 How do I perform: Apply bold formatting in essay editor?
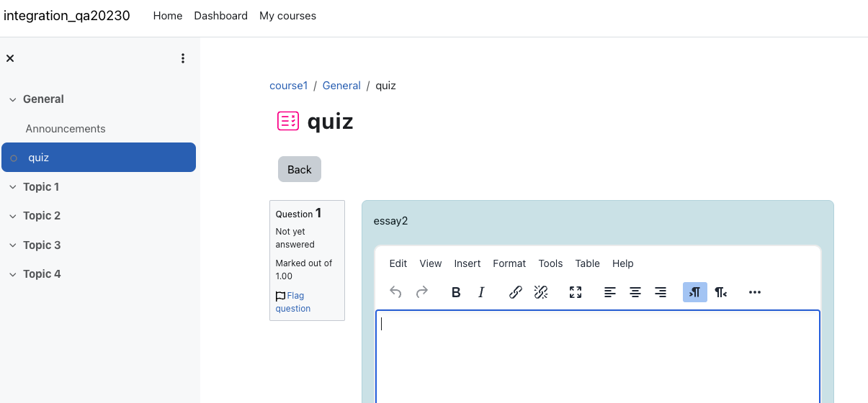(456, 292)
